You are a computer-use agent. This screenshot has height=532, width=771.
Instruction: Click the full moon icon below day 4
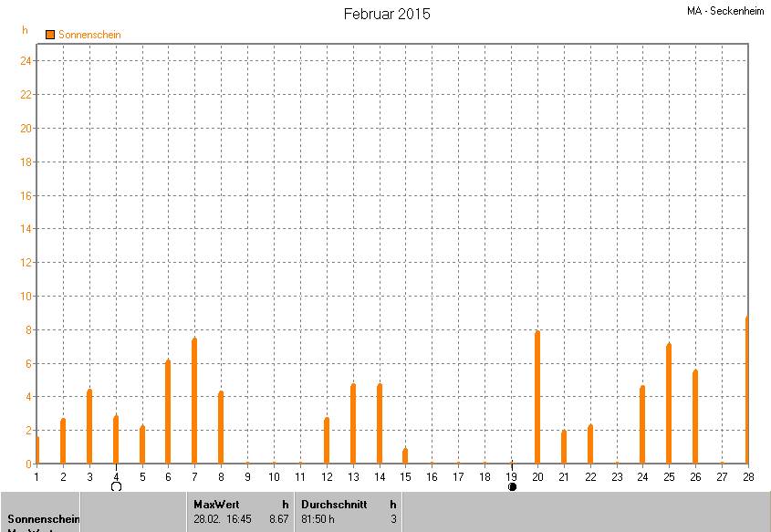tap(116, 487)
